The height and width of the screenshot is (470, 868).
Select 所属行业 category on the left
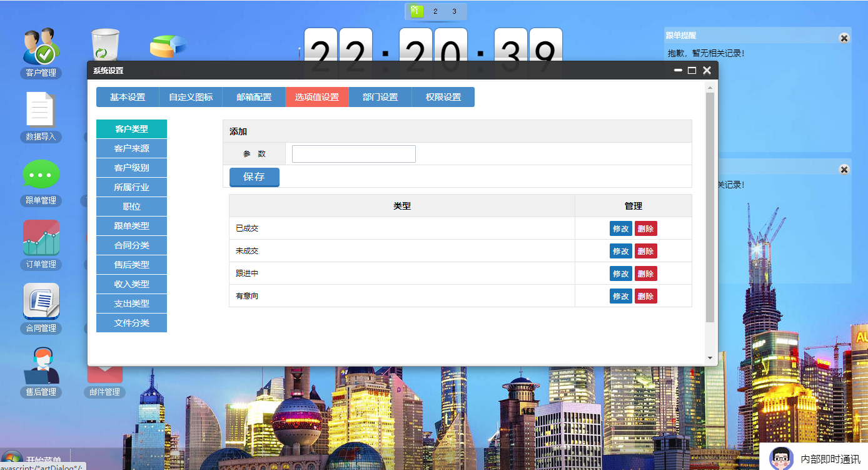(131, 187)
